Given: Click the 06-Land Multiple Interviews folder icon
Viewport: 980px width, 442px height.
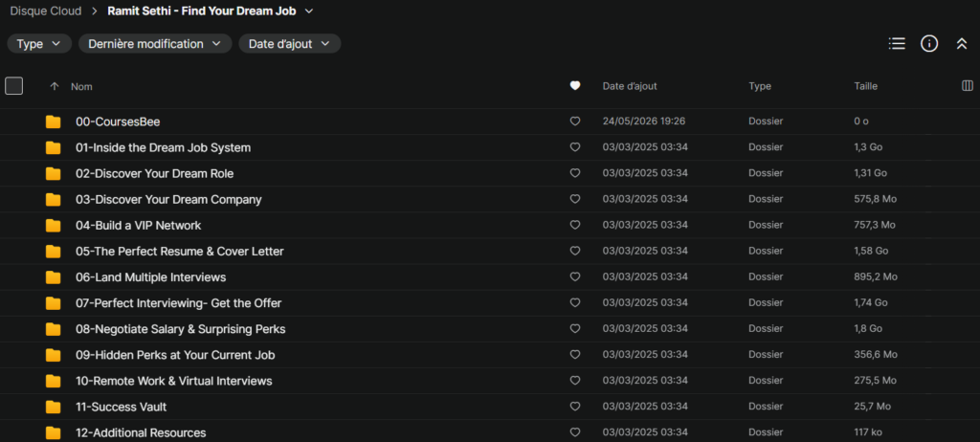Looking at the screenshot, I should 54,277.
